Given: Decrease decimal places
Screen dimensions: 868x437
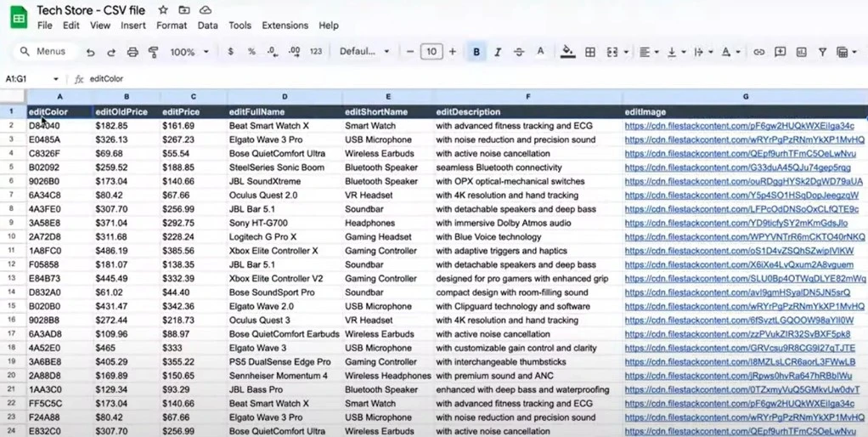Looking at the screenshot, I should tap(272, 52).
